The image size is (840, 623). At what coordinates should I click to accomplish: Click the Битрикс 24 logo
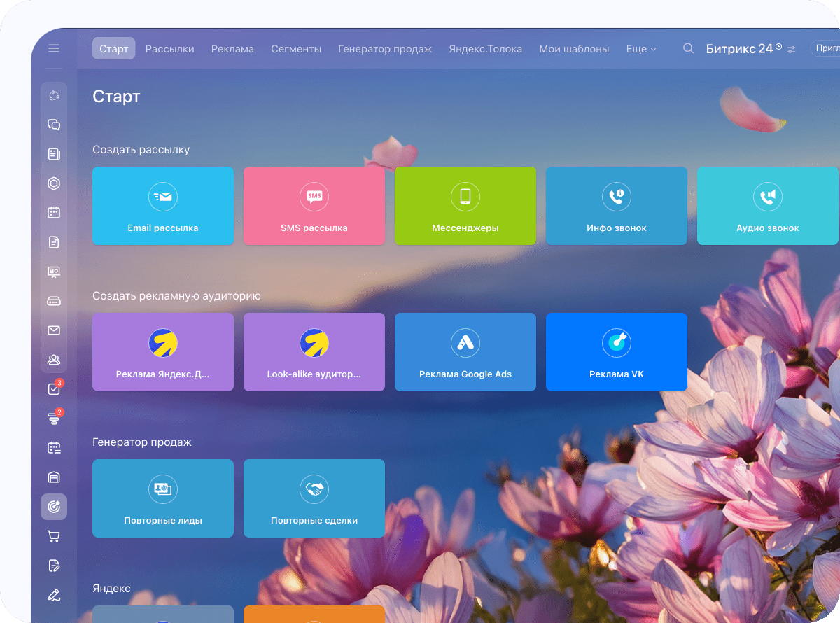click(739, 48)
